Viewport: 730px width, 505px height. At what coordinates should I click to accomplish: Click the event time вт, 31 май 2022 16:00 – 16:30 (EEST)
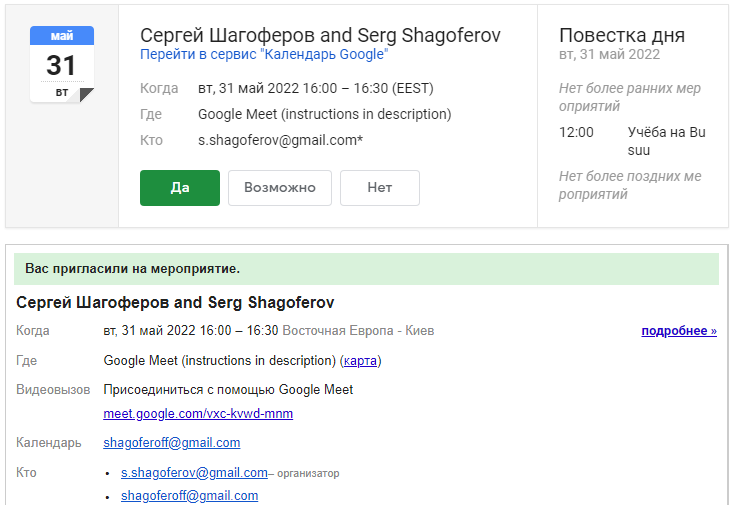pyautogui.click(x=316, y=88)
